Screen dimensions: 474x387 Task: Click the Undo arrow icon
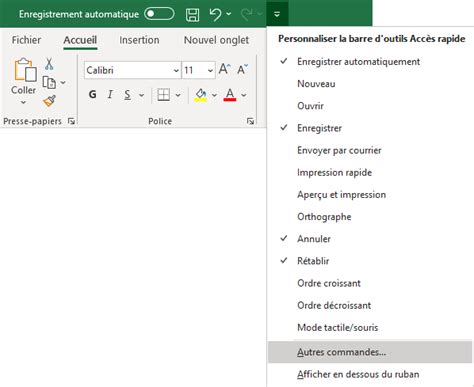pyautogui.click(x=215, y=14)
